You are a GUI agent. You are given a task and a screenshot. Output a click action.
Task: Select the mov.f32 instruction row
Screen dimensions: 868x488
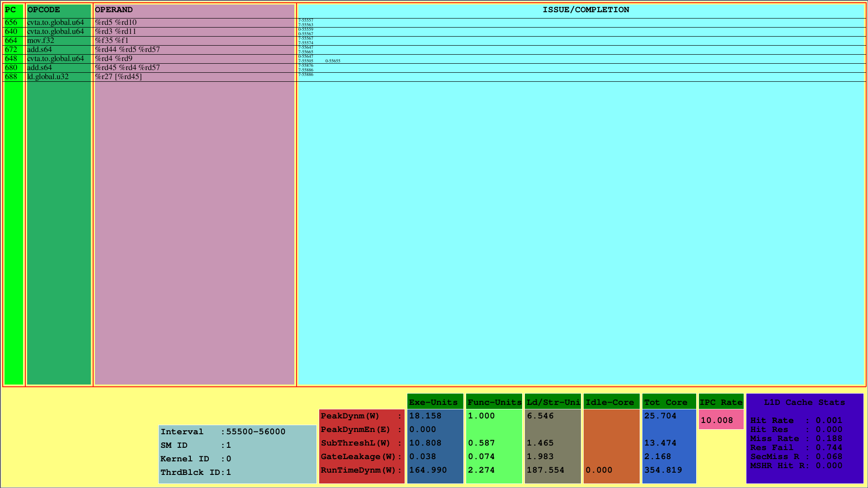pos(38,40)
